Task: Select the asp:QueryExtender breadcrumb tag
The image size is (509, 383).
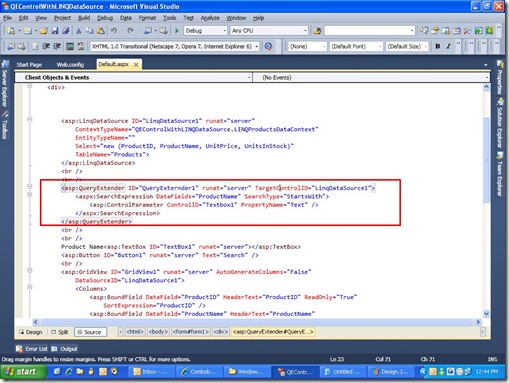Action: [x=273, y=332]
